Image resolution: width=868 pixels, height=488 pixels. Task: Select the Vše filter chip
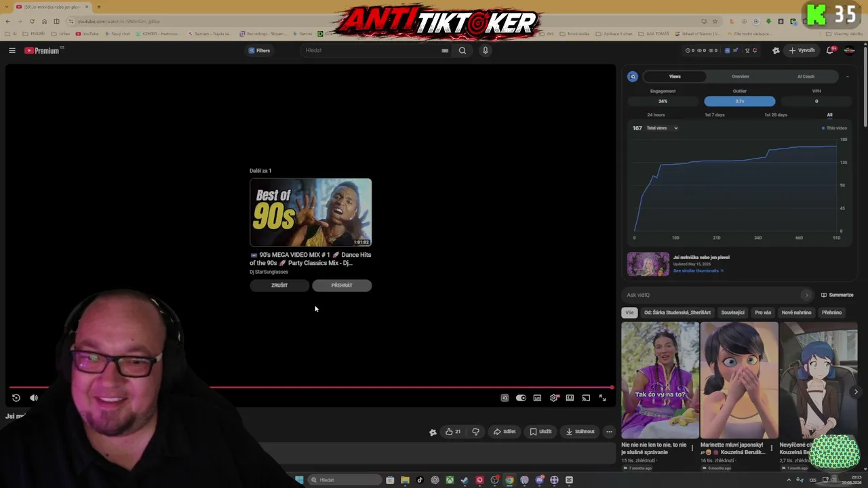click(629, 312)
